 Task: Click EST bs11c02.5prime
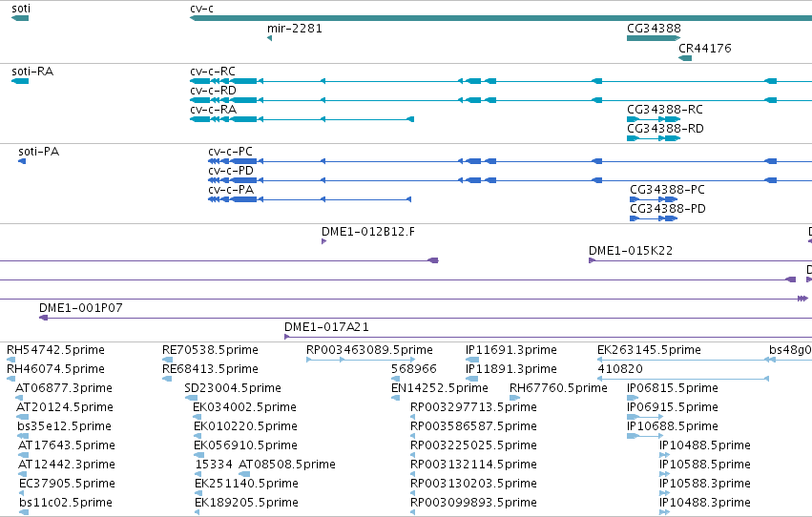tap(66, 503)
